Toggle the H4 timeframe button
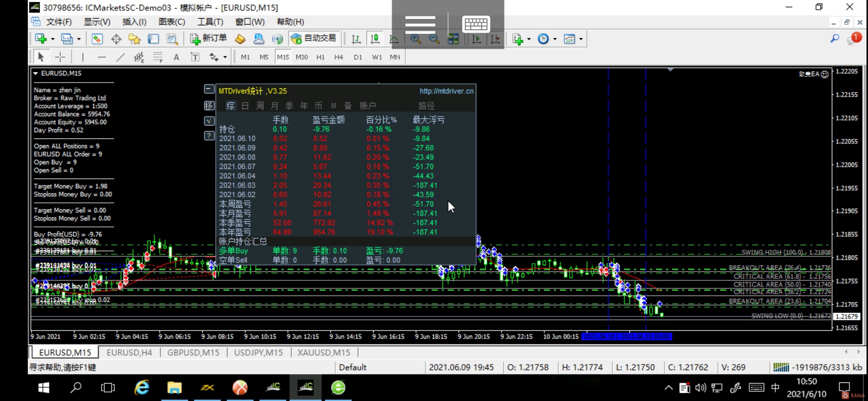Image resolution: width=868 pixels, height=401 pixels. (x=338, y=57)
